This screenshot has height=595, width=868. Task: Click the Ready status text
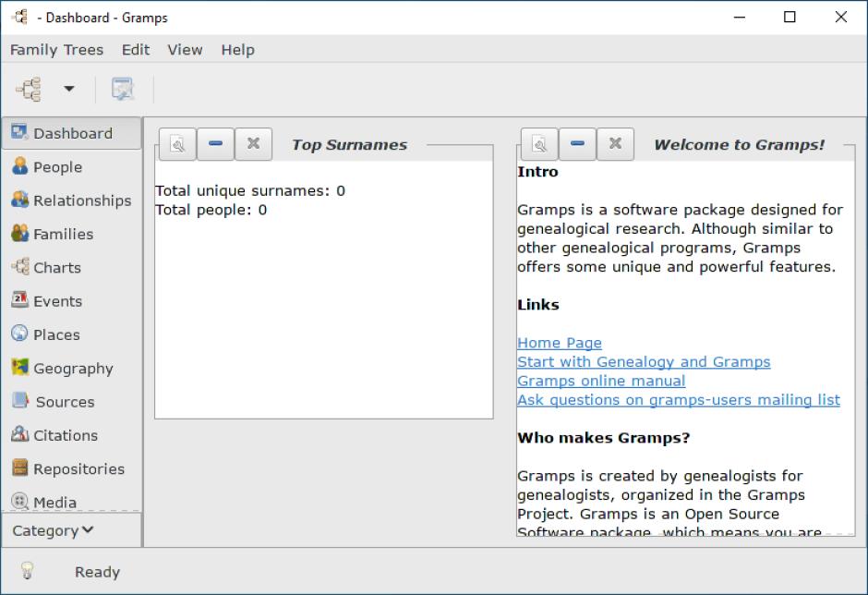[98, 572]
